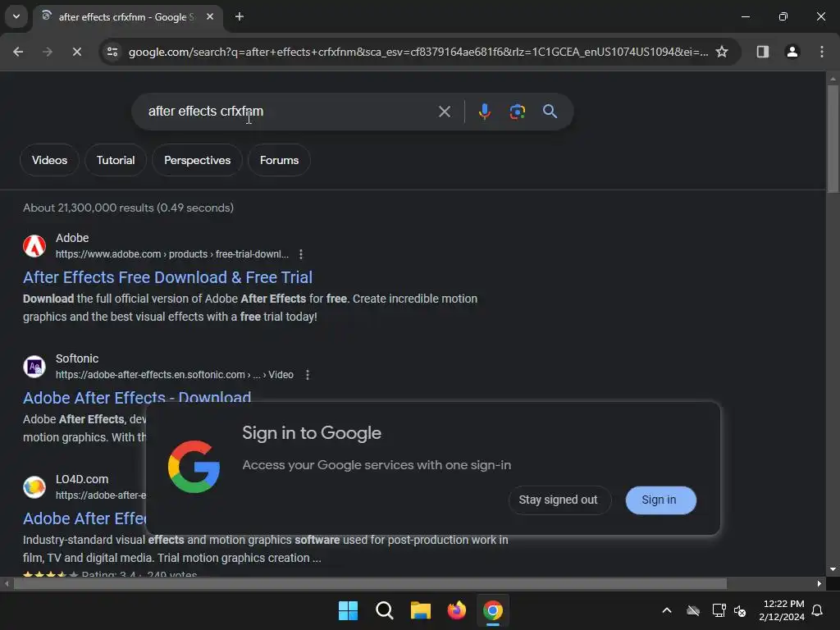Go back to the previous page
840x630 pixels.
click(x=18, y=52)
